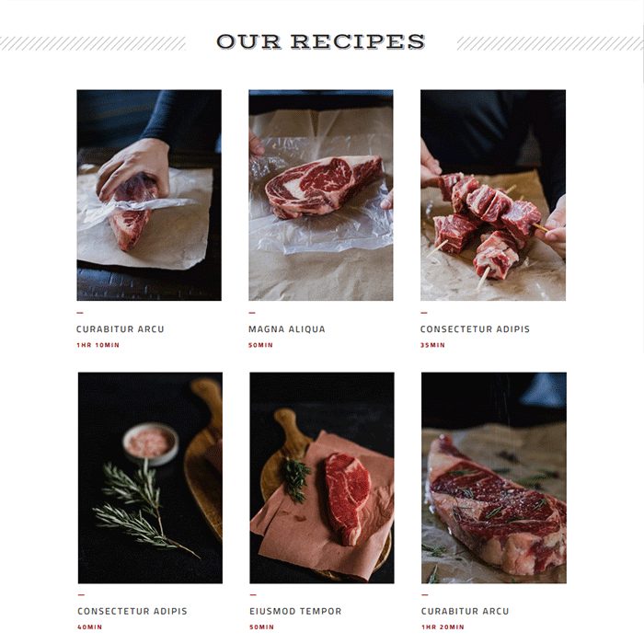644x644 pixels.
Task: Open the meat skewers recipe photo
Action: click(x=493, y=195)
